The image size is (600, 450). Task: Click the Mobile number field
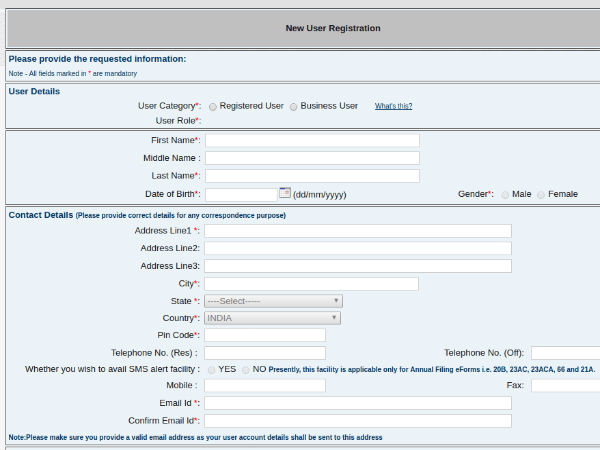coord(265,386)
